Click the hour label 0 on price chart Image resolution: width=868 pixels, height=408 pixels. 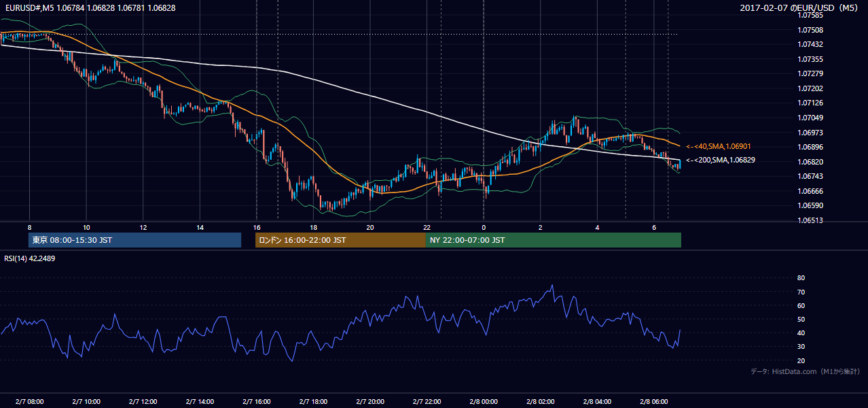pos(484,227)
